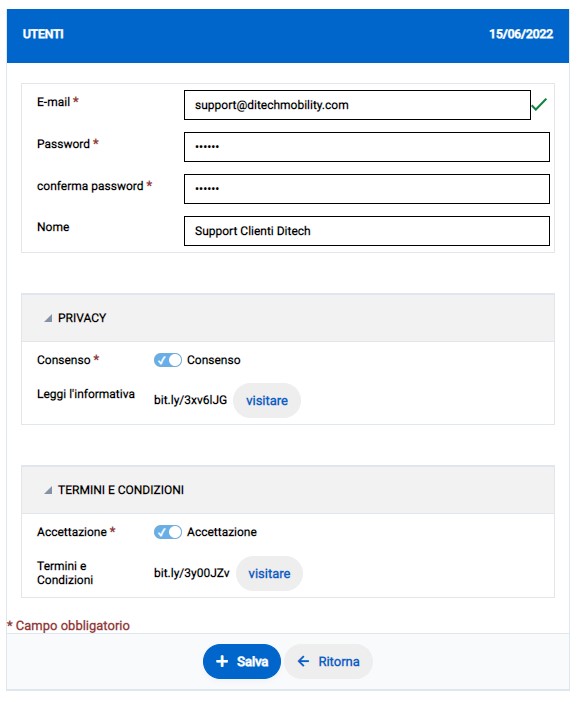The image size is (581, 706).
Task: Collapse the PRIVACY section triangle
Action: [48, 318]
